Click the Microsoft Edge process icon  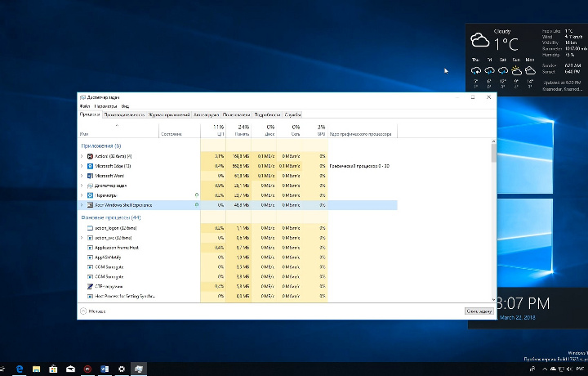pyautogui.click(x=90, y=166)
